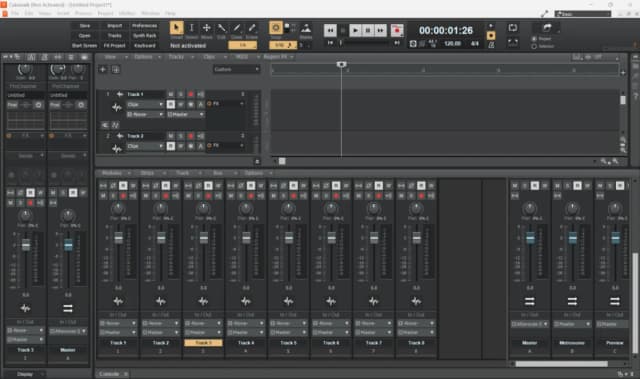Screen dimensions: 640x379
Task: Click the Preferences button
Action: pyautogui.click(x=144, y=26)
